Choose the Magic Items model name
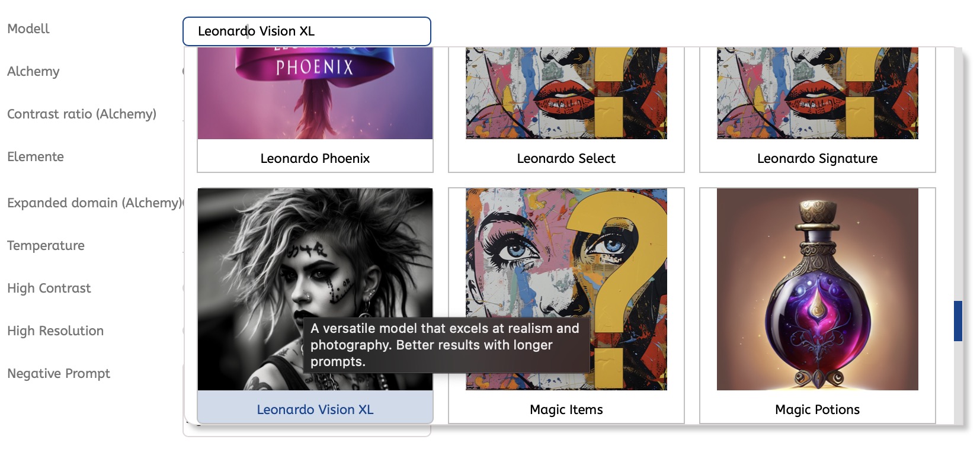Screen dimensions: 980x449 (x=566, y=409)
